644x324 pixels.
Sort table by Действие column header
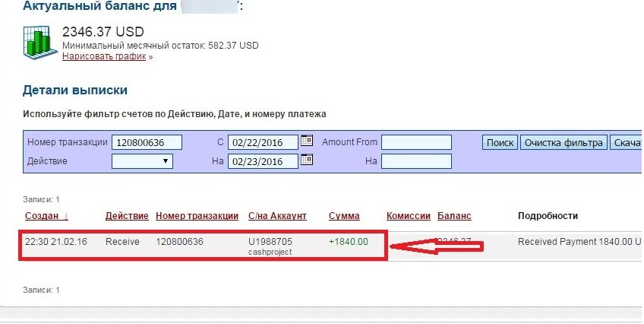pos(126,216)
